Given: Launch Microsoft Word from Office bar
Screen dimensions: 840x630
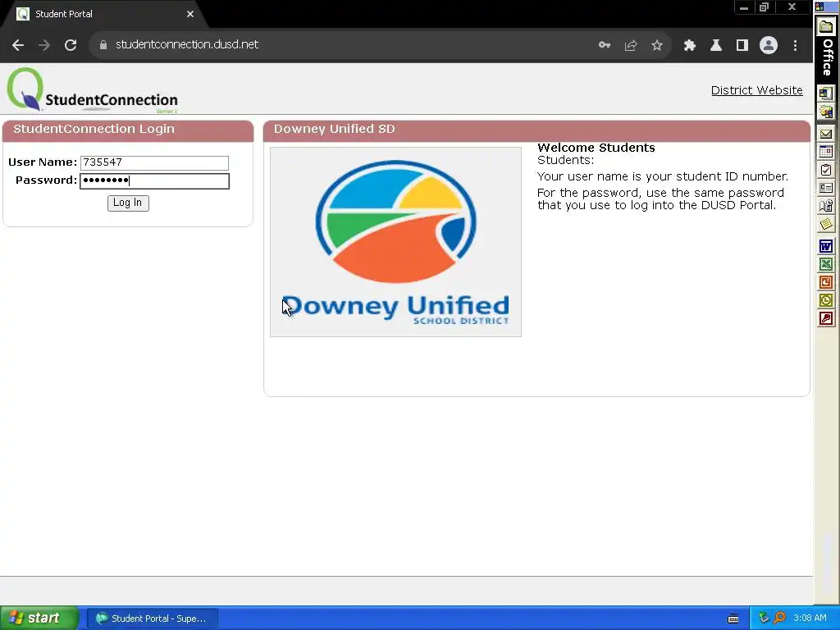Looking at the screenshot, I should (825, 246).
